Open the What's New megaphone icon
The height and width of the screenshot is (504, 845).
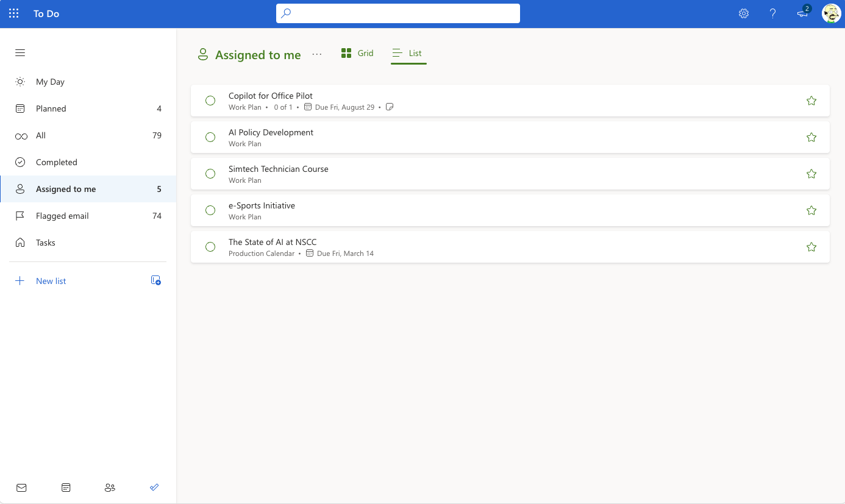(802, 13)
